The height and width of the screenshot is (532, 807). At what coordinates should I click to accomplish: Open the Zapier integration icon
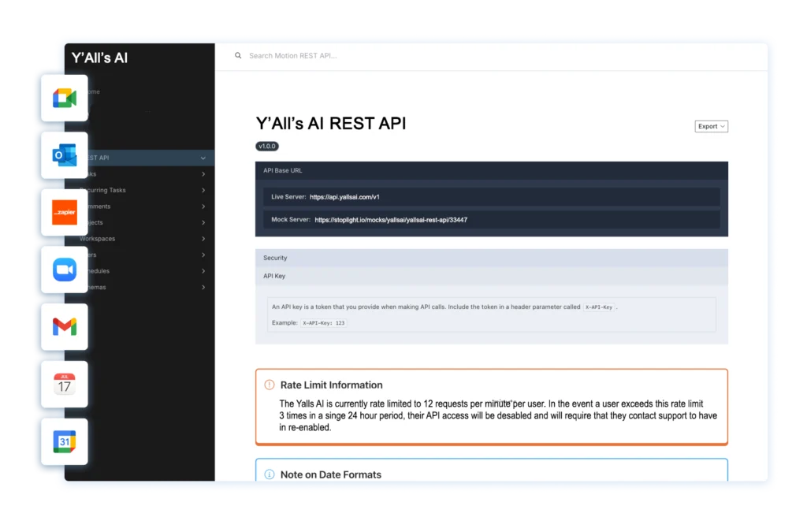(x=64, y=213)
